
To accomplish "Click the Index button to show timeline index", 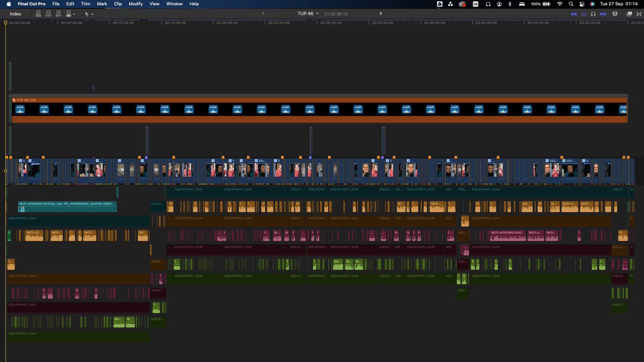I will coord(14,14).
